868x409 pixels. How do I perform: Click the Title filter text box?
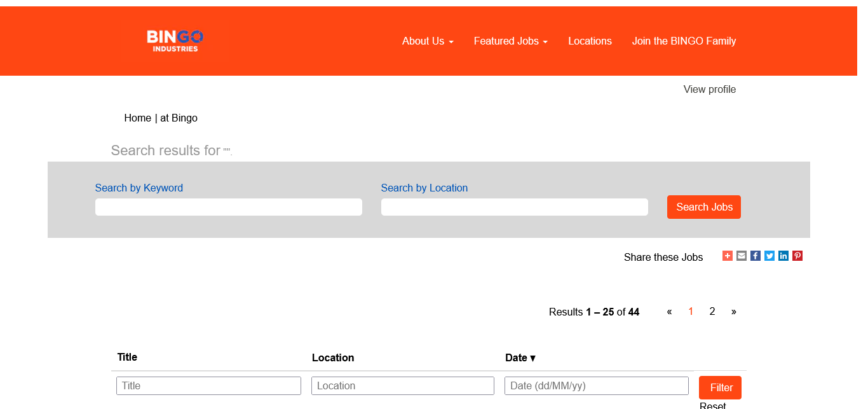pos(208,385)
